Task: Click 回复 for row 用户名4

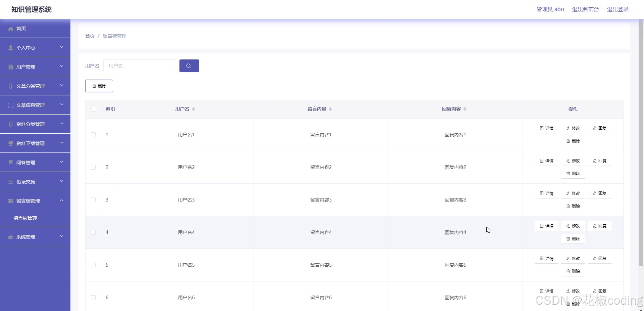Action: pos(599,226)
